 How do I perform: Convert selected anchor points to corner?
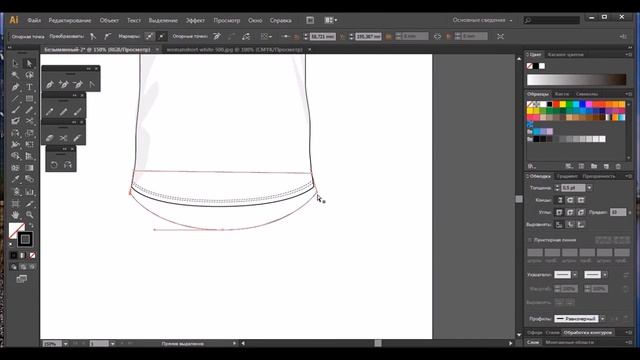(x=93, y=36)
